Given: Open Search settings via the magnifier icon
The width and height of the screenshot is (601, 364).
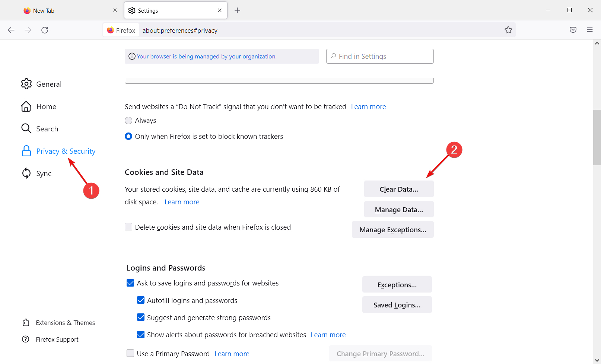Looking at the screenshot, I should [26, 128].
